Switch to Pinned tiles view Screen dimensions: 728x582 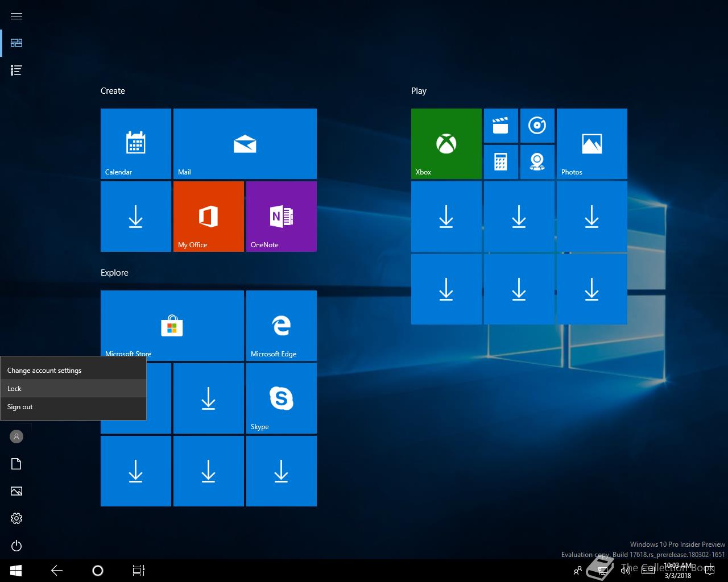tap(16, 43)
